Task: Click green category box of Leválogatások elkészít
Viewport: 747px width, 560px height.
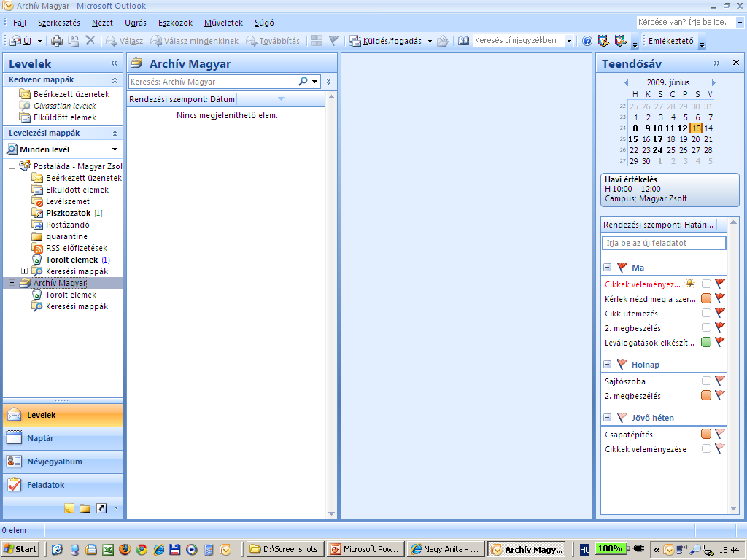Action: tap(706, 342)
